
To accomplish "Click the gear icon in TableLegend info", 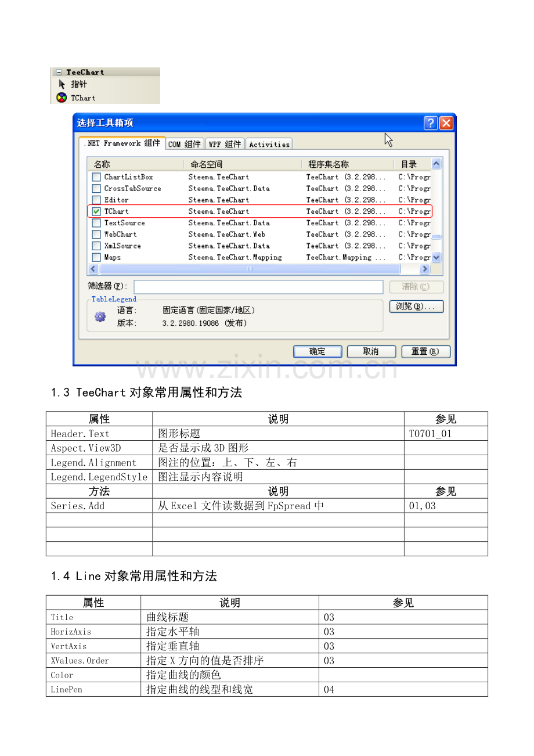I will (100, 316).
